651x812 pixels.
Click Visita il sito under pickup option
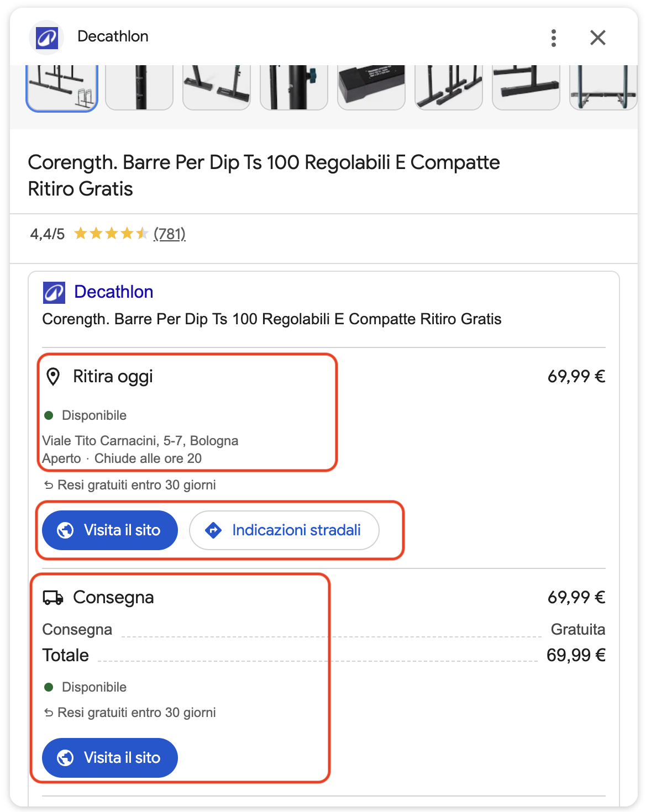click(110, 530)
